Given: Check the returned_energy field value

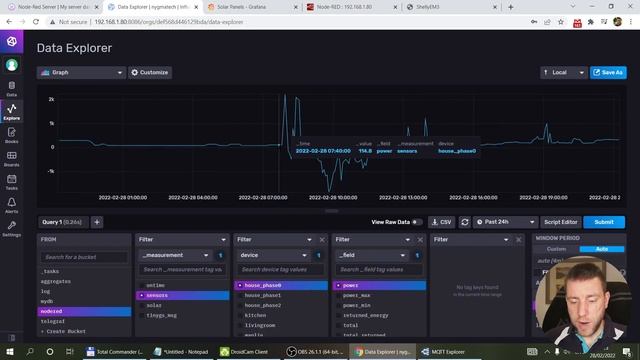Looking at the screenshot, I should [338, 315].
